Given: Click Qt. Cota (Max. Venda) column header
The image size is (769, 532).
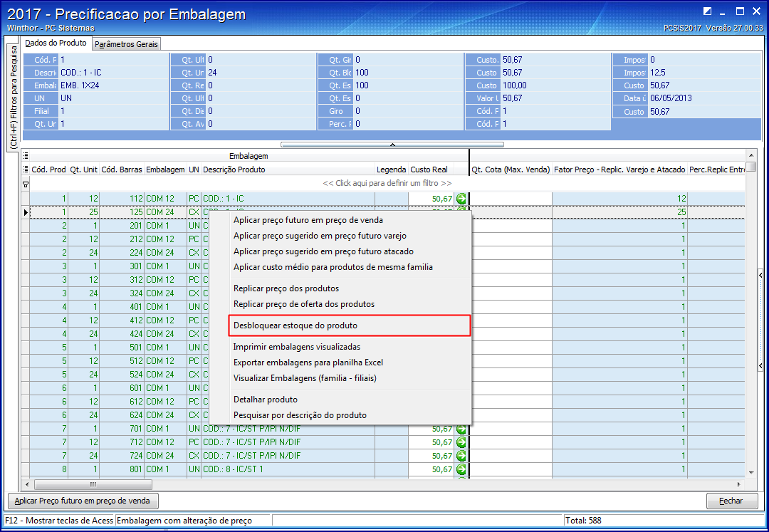Looking at the screenshot, I should coord(511,169).
